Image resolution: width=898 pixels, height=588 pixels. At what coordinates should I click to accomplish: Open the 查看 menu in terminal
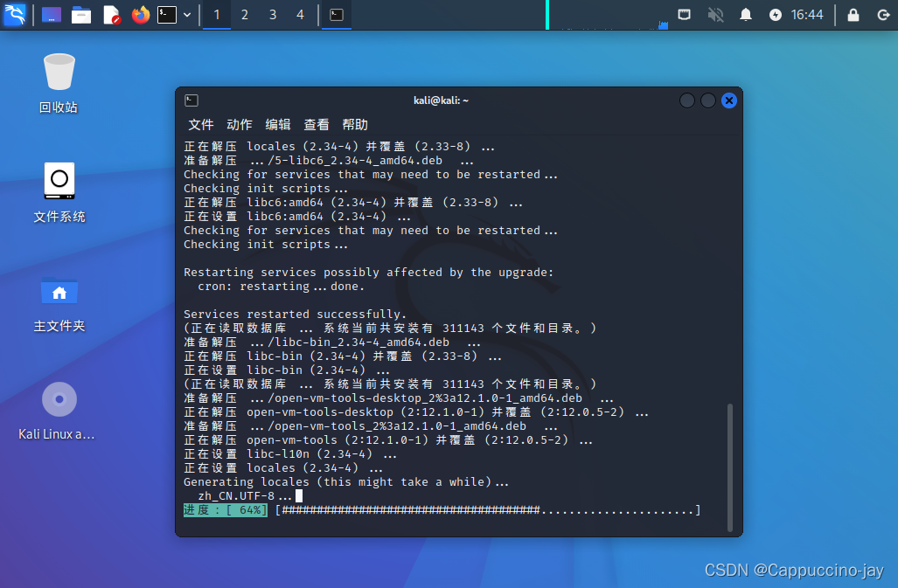pos(317,125)
